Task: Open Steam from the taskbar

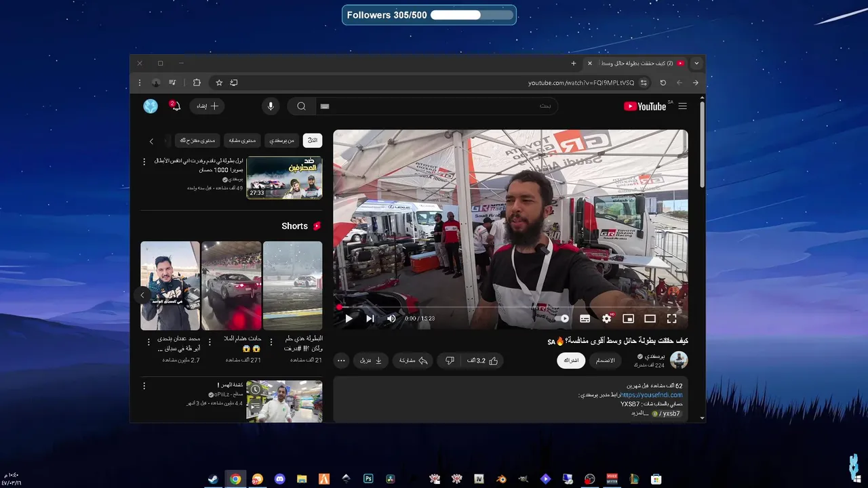Action: pos(213,479)
